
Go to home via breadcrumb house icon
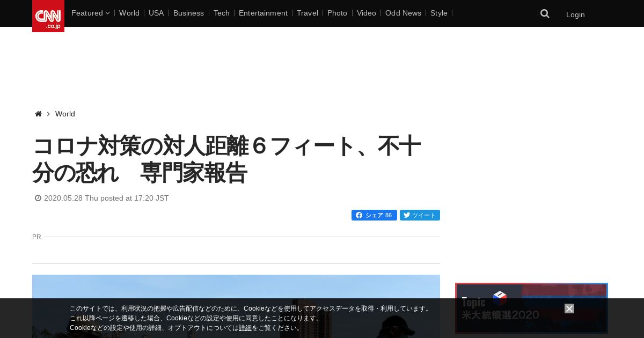point(38,114)
